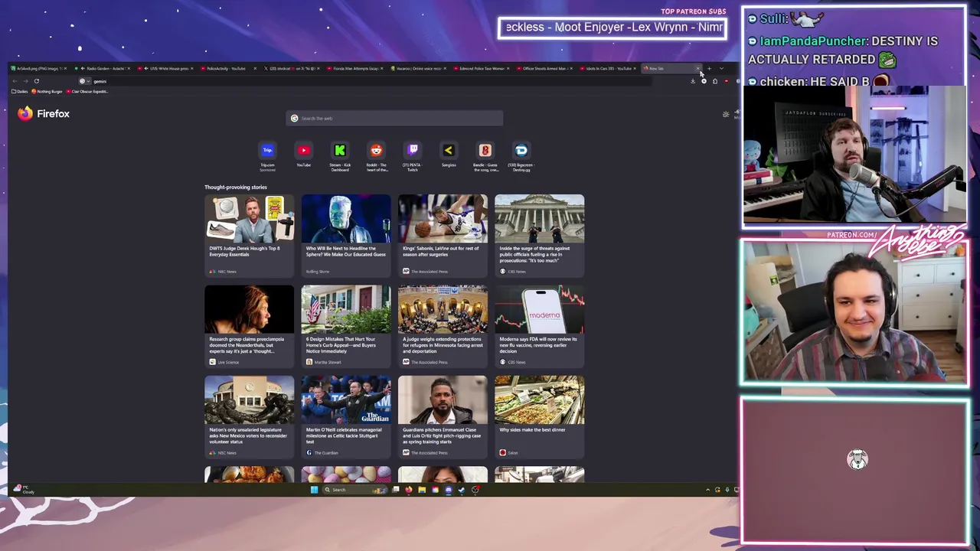The image size is (980, 551).
Task: Open the Moderna flu vaccine story
Action: [x=539, y=326]
